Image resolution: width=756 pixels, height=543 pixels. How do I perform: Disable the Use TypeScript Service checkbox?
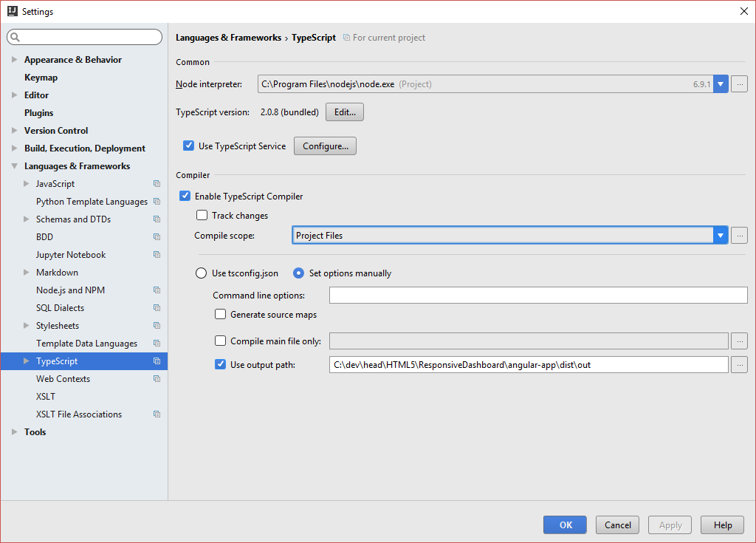point(189,146)
